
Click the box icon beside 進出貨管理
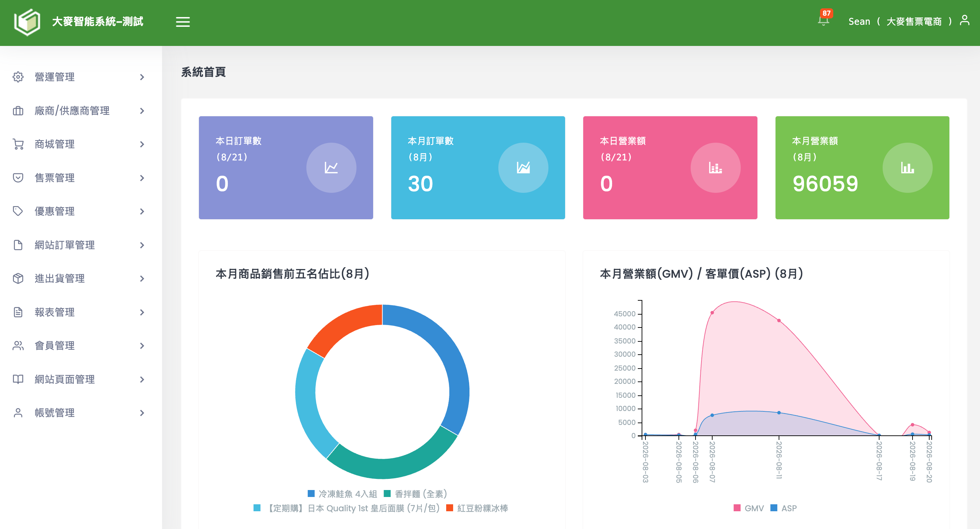(18, 278)
